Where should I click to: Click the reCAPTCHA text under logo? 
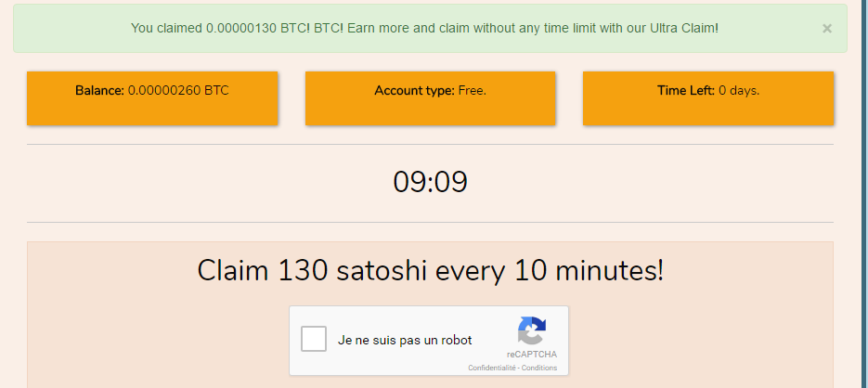click(531, 355)
